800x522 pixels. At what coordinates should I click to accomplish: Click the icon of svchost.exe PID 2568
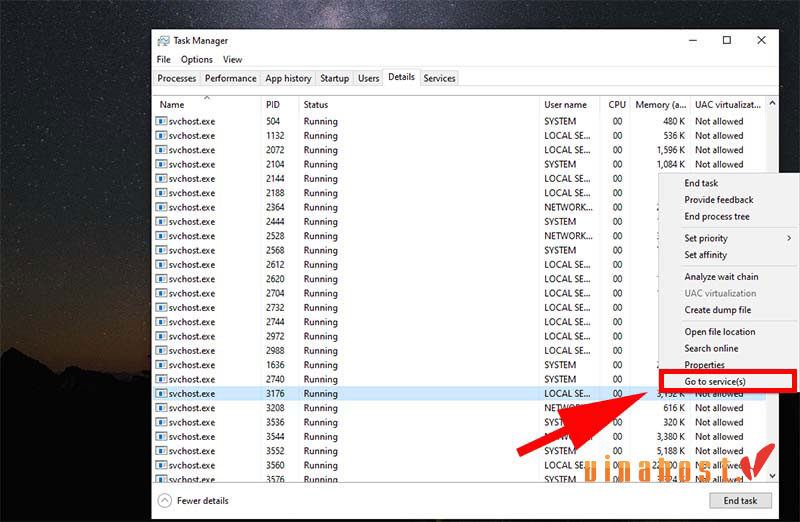pyautogui.click(x=161, y=250)
